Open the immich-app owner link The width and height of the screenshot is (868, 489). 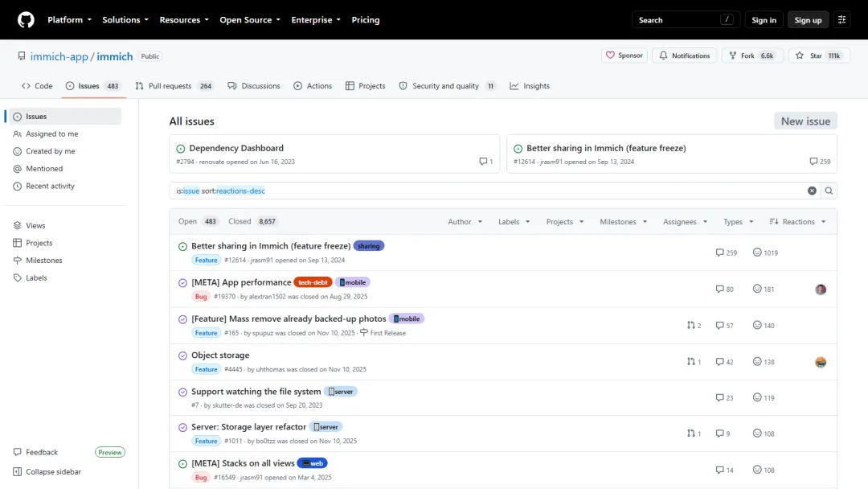click(x=59, y=56)
